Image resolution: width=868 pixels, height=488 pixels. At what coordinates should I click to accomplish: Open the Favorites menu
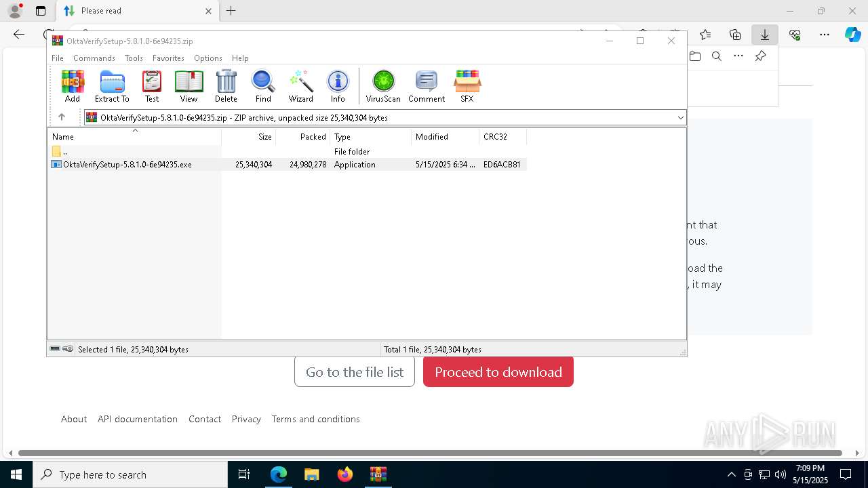168,58
